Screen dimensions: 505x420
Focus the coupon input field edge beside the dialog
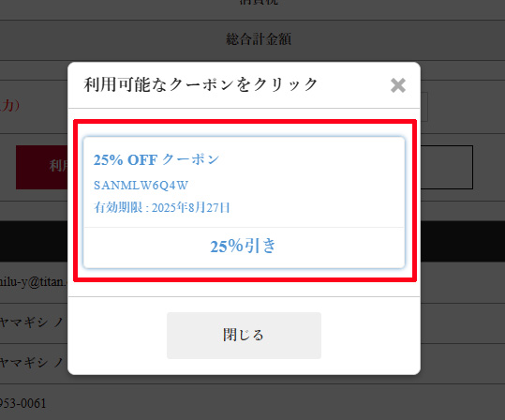point(424,107)
